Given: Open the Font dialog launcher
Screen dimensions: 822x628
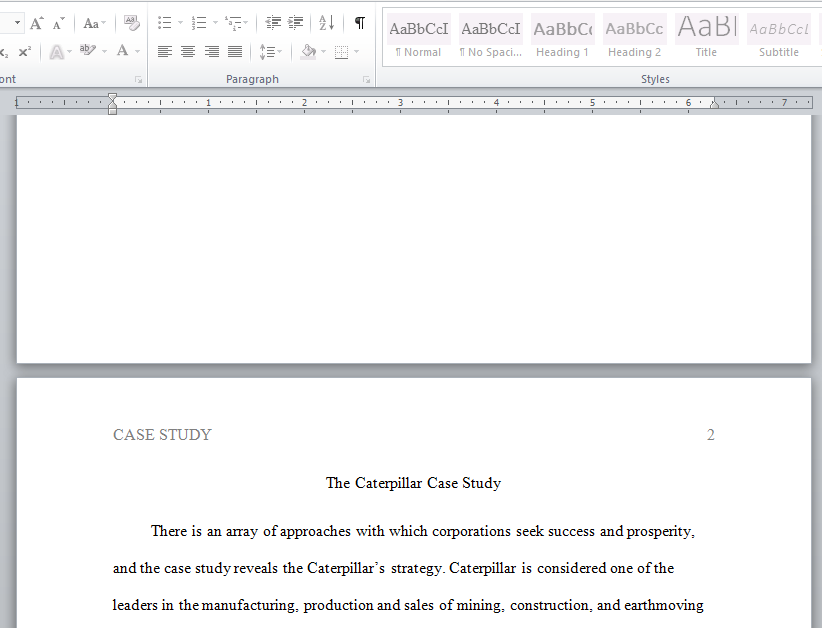Looking at the screenshot, I should [138, 80].
